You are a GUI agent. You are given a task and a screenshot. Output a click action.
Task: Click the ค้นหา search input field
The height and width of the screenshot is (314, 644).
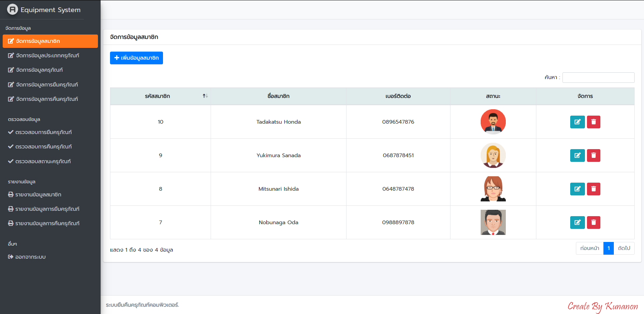(598, 77)
